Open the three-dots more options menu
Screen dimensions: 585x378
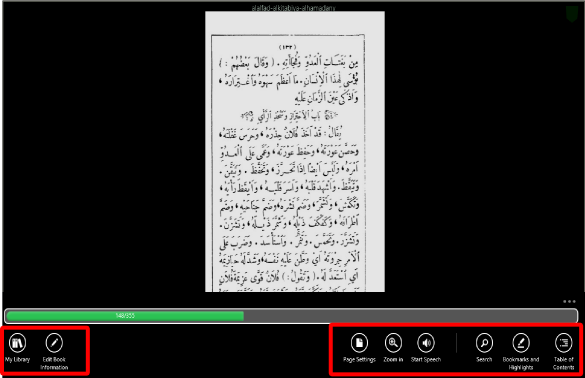[569, 302]
